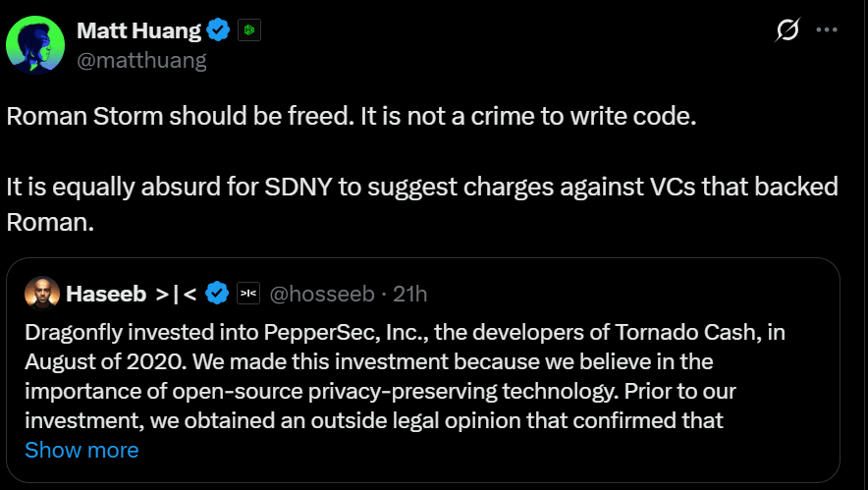Click "investment, we obtained an outside legal opinion" line
Image resolution: width=868 pixels, height=490 pixels.
375,421
